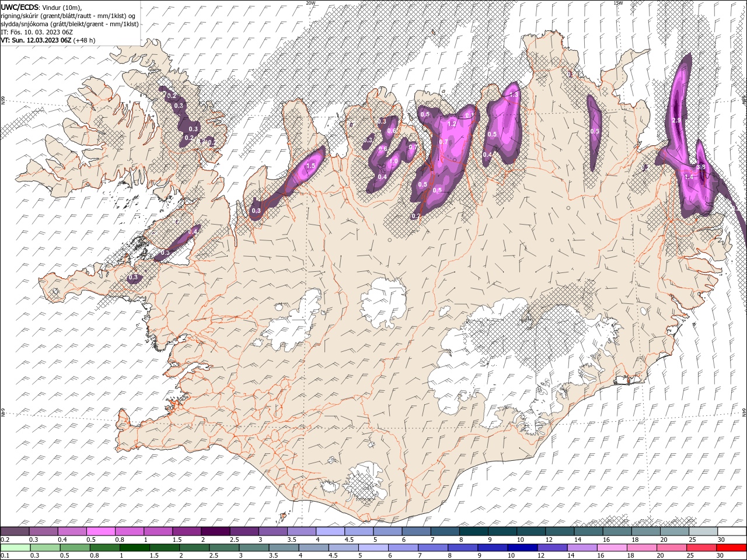Viewport: 747px width, 560px height.
Task: Click the bright red rain swatch above 30
Action: tap(731, 547)
